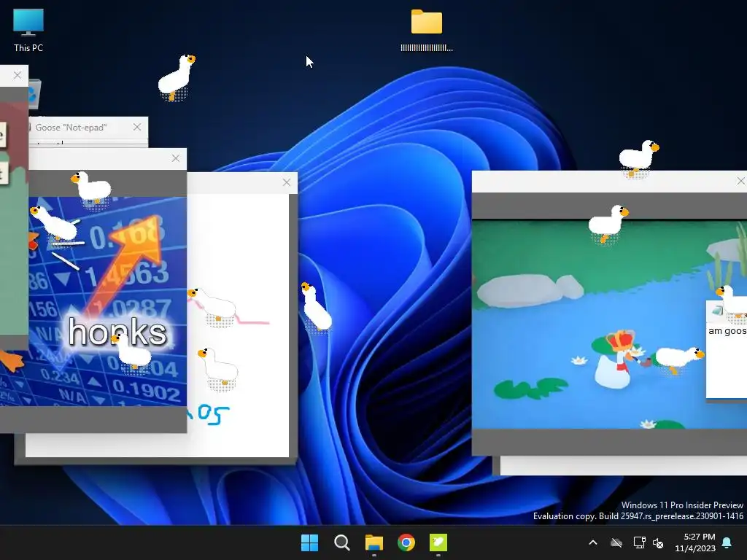Click the green Desktop Goose taskbar icon

[x=438, y=542]
